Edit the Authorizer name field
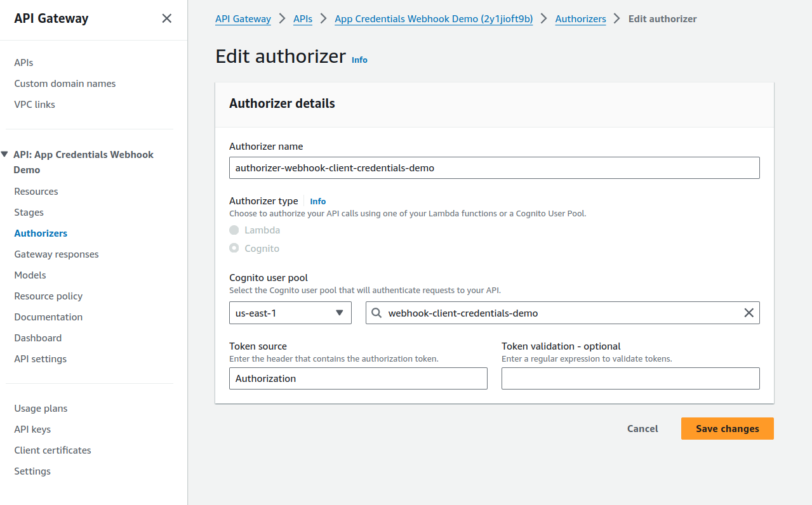This screenshot has height=505, width=812. pos(494,167)
